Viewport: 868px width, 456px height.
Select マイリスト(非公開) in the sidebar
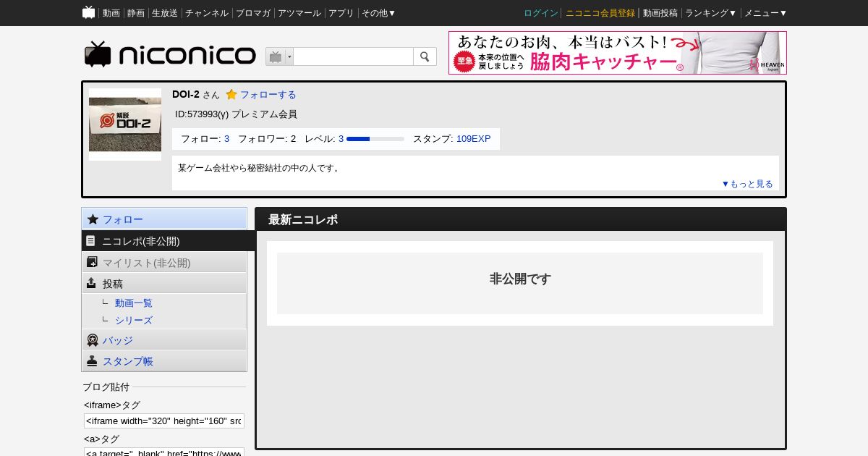(x=164, y=263)
